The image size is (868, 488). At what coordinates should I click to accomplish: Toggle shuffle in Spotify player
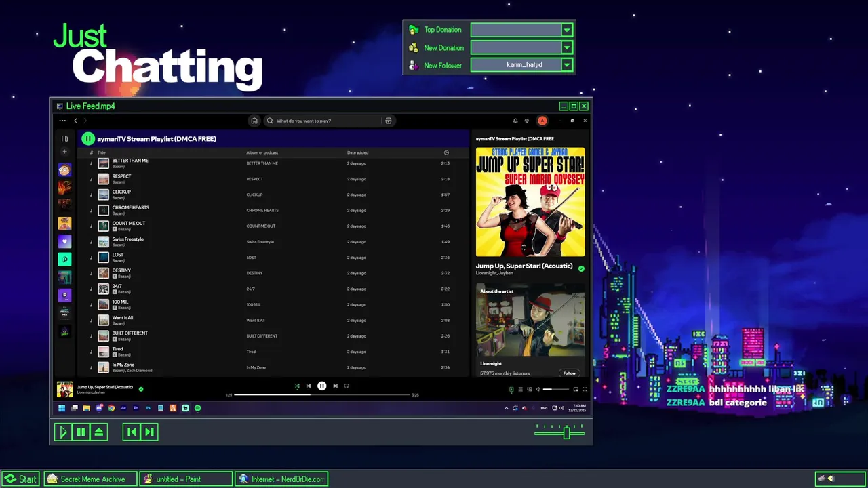[297, 386]
